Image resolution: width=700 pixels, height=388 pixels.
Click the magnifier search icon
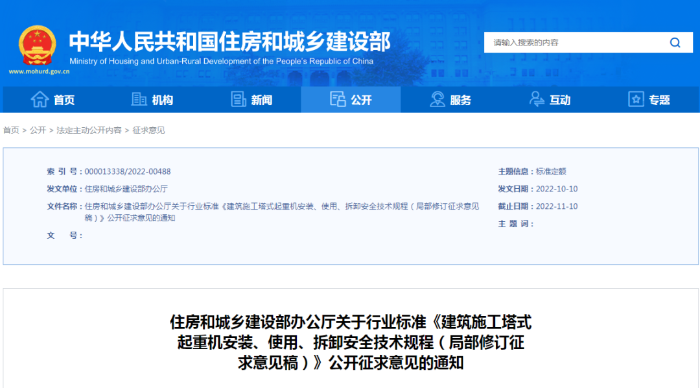click(x=675, y=42)
